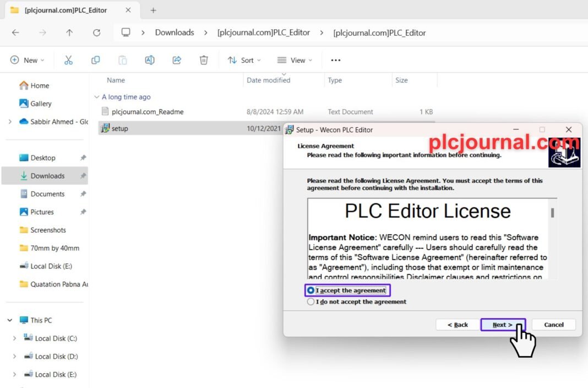Select the Cut icon in the toolbar

68,60
